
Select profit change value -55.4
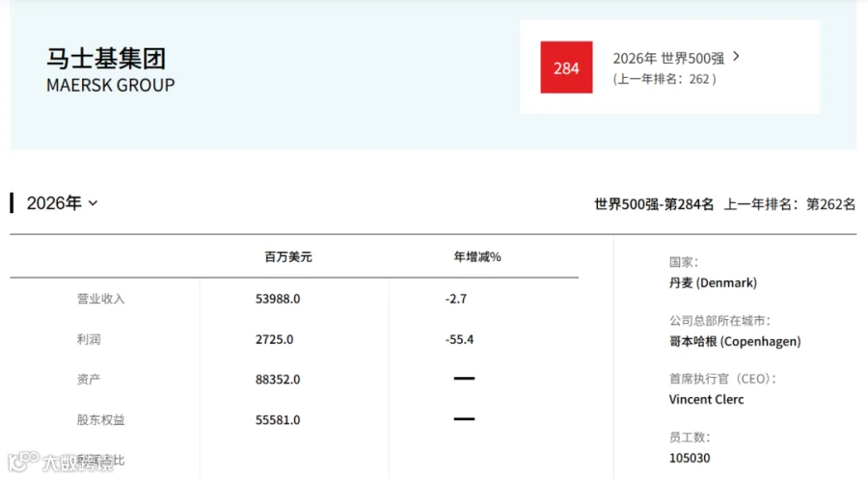pyautogui.click(x=459, y=339)
